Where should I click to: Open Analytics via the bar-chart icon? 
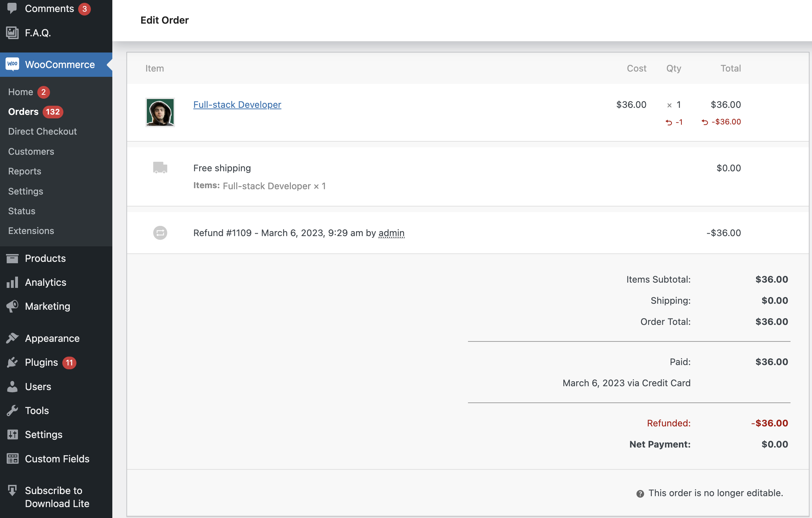pos(13,282)
